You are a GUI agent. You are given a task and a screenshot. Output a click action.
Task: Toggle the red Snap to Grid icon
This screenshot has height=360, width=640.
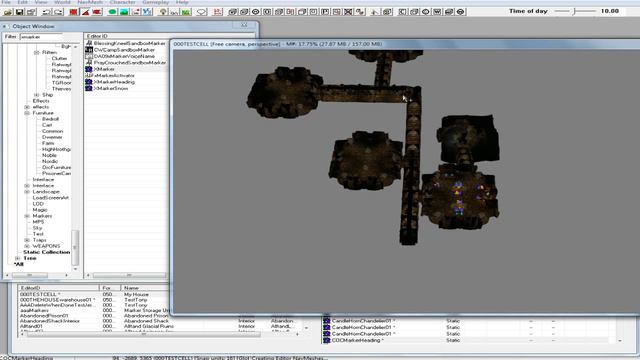coord(73,12)
